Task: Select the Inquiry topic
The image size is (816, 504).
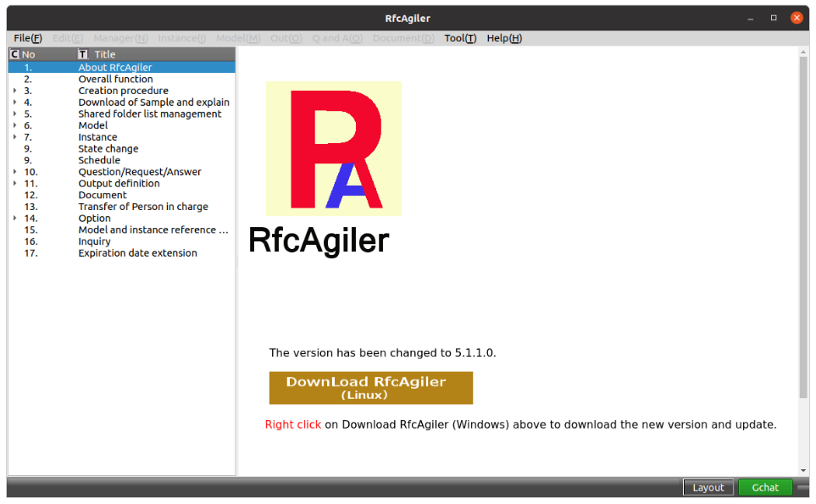Action: (94, 241)
